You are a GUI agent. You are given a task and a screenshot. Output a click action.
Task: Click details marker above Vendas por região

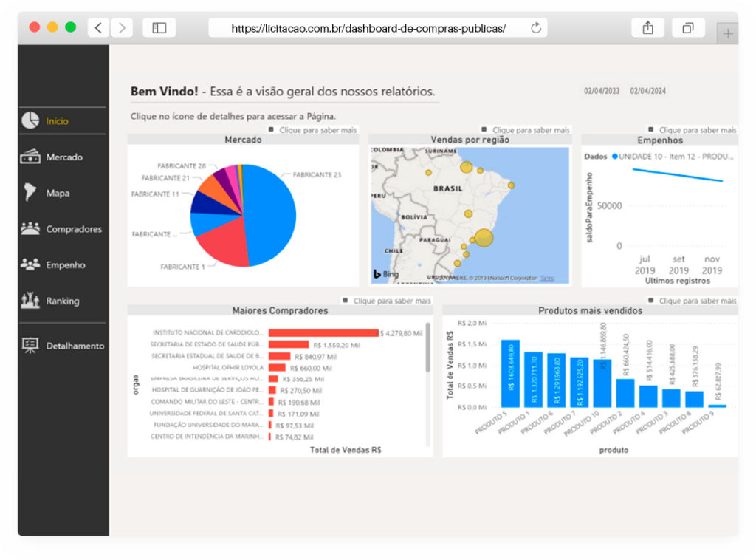tap(484, 129)
